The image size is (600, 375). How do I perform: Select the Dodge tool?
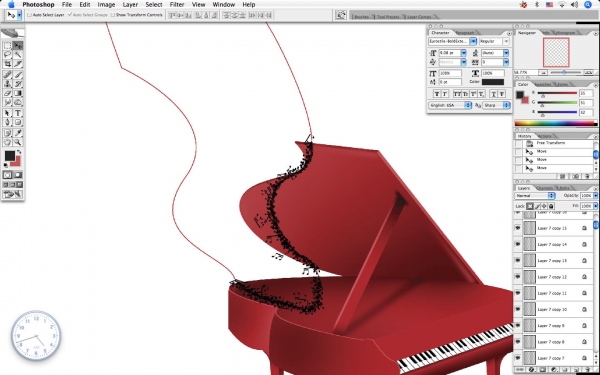tap(18, 102)
